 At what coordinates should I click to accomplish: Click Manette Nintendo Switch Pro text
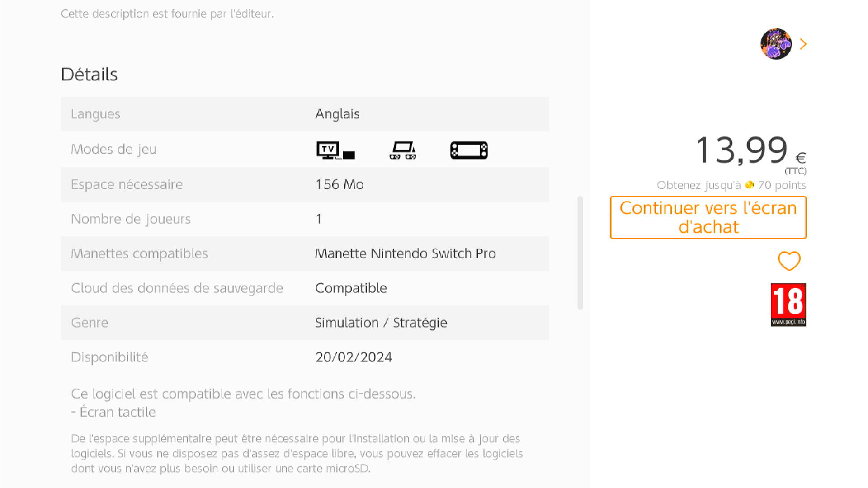click(405, 253)
